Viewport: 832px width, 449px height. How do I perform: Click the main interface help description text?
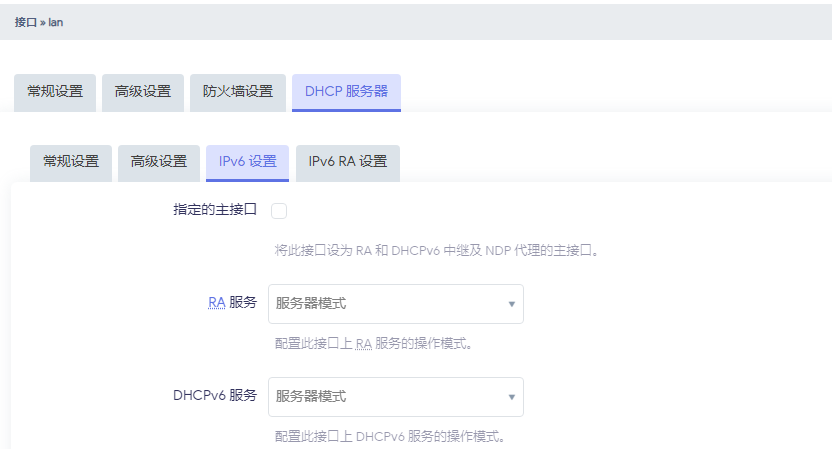(436, 251)
